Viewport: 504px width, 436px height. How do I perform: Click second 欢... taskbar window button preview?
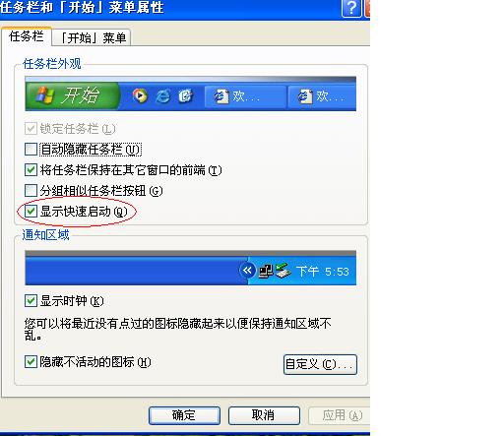click(322, 96)
